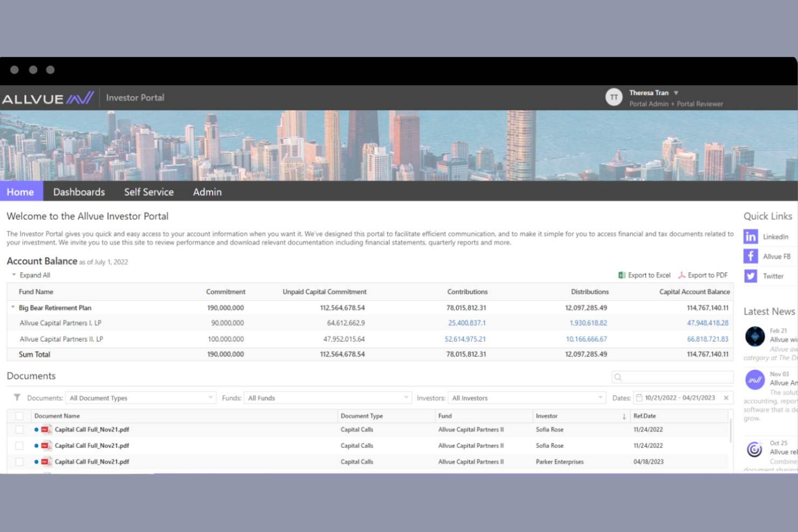The image size is (798, 532).
Task: Click the documents filter funnel icon
Action: pos(17,398)
